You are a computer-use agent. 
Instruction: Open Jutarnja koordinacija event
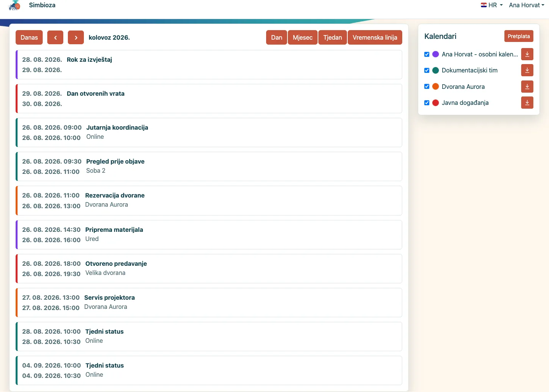point(209,133)
